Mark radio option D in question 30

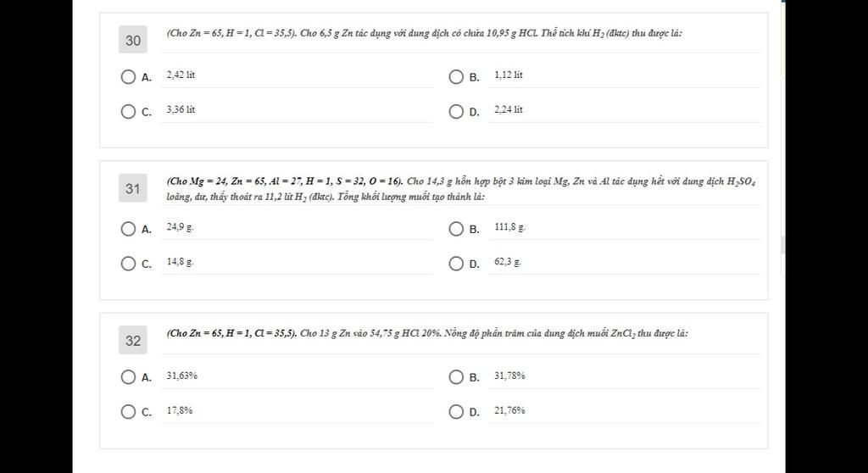click(456, 112)
